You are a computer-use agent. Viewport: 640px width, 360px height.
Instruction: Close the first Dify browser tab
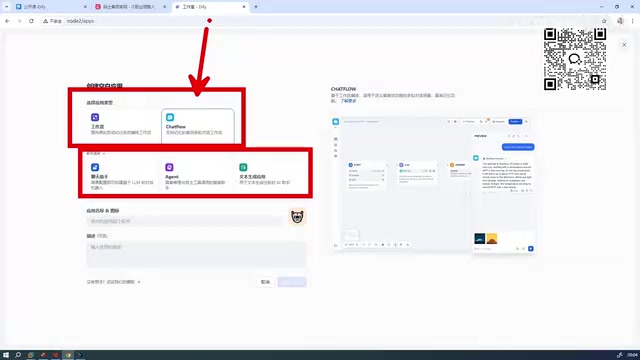coord(85,7)
